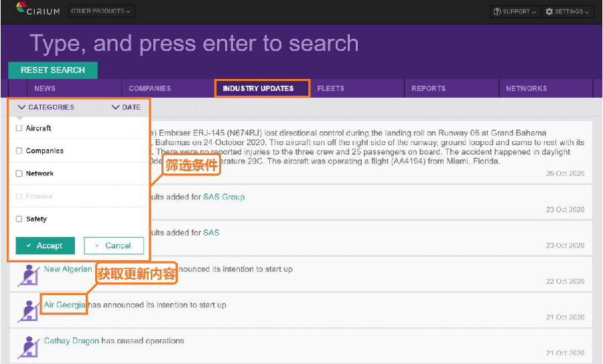Accept the selected category filters
This screenshot has height=364, width=603.
(45, 246)
